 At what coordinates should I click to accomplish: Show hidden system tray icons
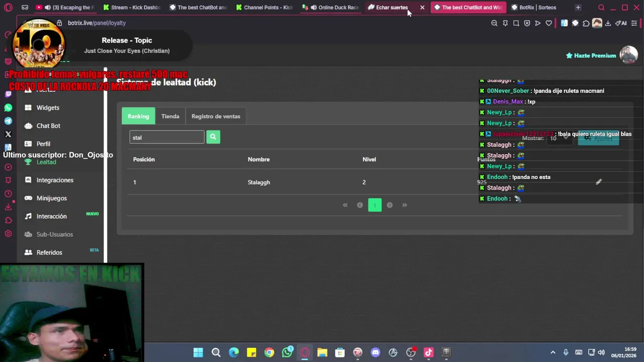tap(553, 352)
